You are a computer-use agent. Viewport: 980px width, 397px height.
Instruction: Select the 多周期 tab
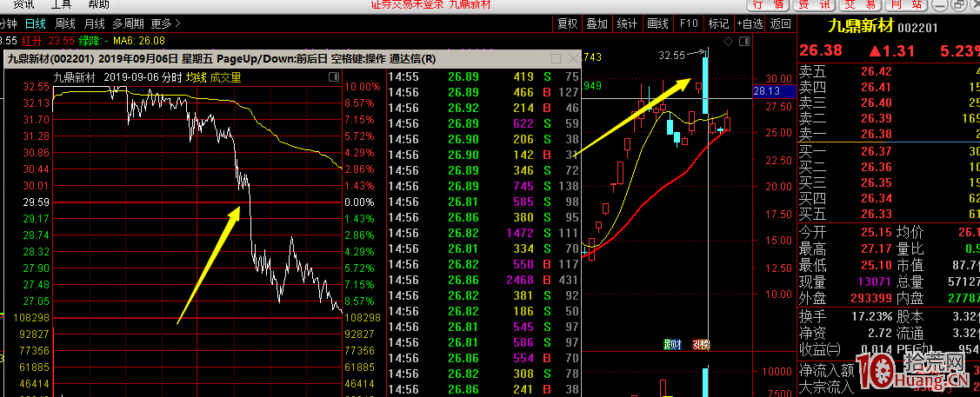128,23
